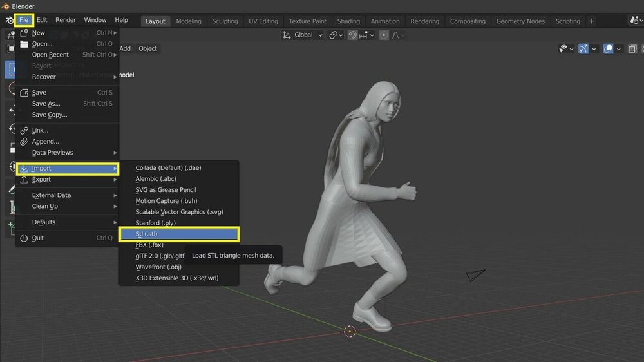Image resolution: width=644 pixels, height=362 pixels.
Task: Switch to the Sculpting workspace tab
Action: (x=225, y=21)
